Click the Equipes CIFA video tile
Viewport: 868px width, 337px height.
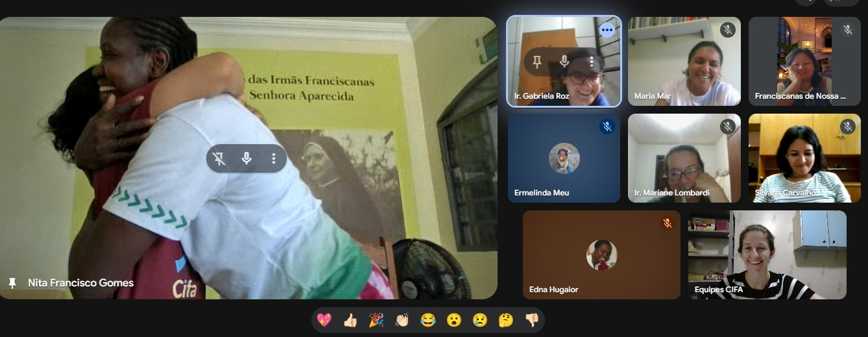[x=767, y=255]
